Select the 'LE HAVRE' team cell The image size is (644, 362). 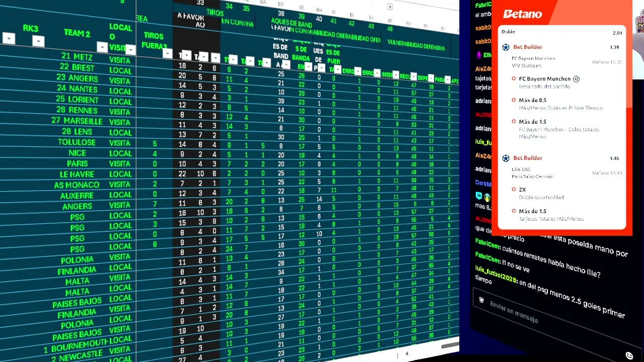pos(77,174)
